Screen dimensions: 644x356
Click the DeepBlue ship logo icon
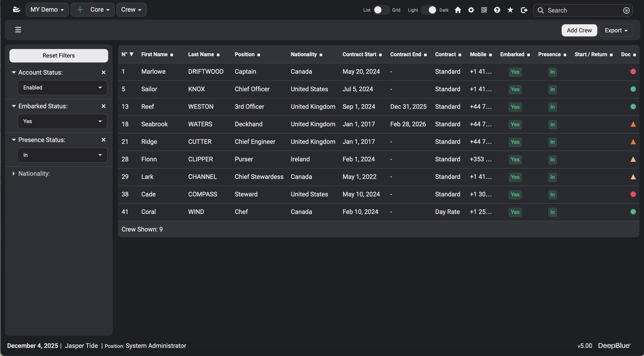[x=17, y=9]
